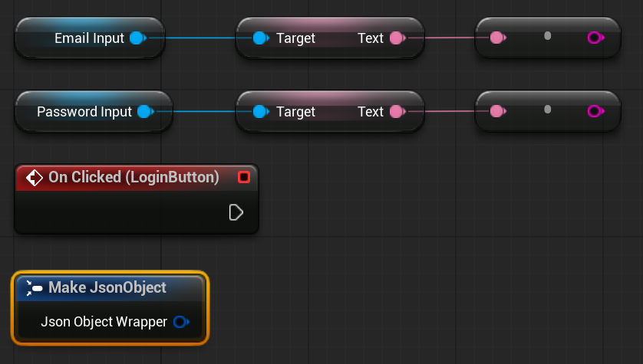Click Text output pin on Password GetText node
Screen dimensions: 643x364
tap(397, 112)
